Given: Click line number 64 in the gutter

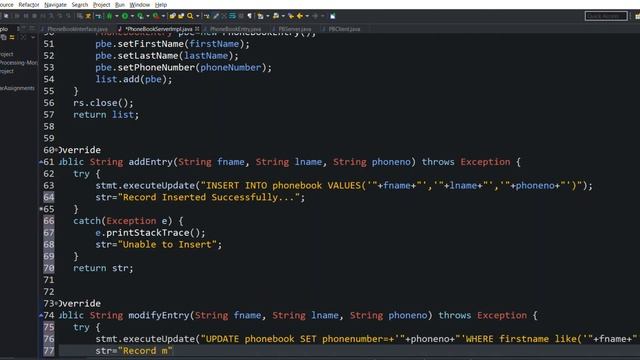Looking at the screenshot, I should pos(49,197).
